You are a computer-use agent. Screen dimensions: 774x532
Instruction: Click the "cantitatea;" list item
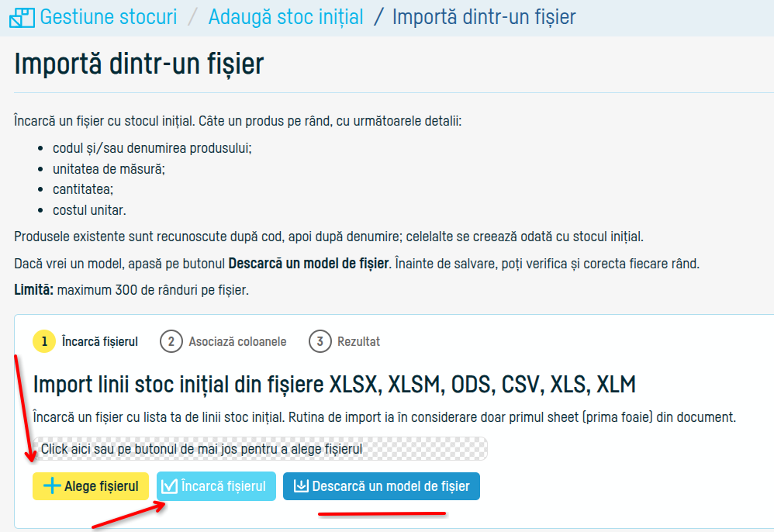tap(83, 189)
